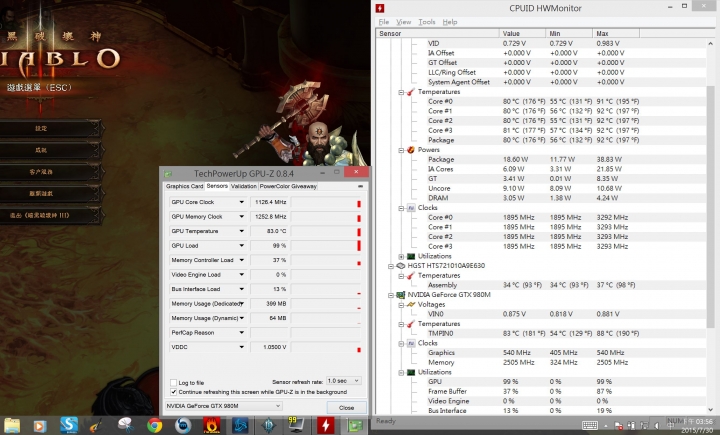Click HWMonitor vertical scrollbar up arrow

pyautogui.click(x=711, y=44)
